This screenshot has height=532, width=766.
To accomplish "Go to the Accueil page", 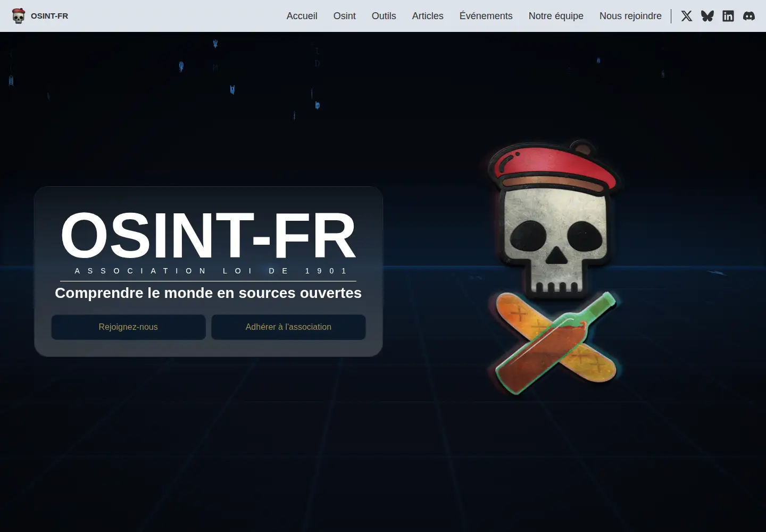I will point(302,16).
